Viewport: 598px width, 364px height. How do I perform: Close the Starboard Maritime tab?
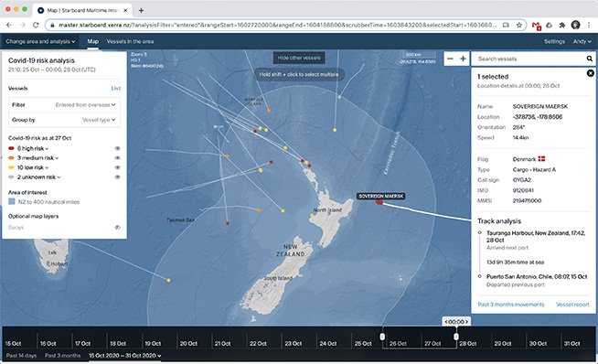[125, 10]
